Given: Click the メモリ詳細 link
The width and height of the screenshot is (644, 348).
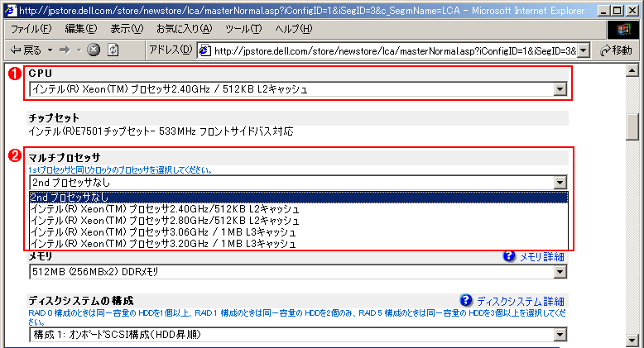Looking at the screenshot, I should click(x=541, y=257).
